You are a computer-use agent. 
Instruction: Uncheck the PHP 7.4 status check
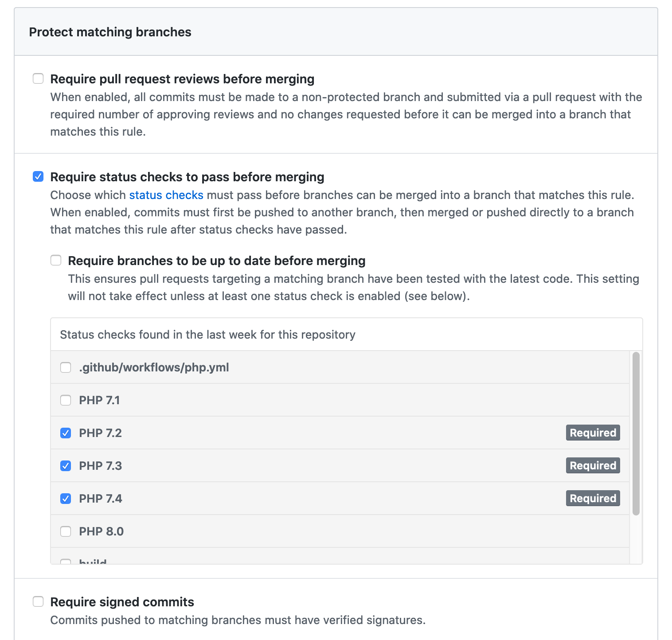pos(66,499)
